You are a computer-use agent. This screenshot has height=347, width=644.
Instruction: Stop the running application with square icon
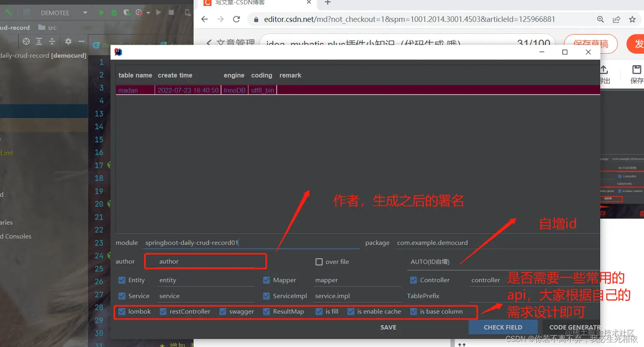pyautogui.click(x=171, y=13)
